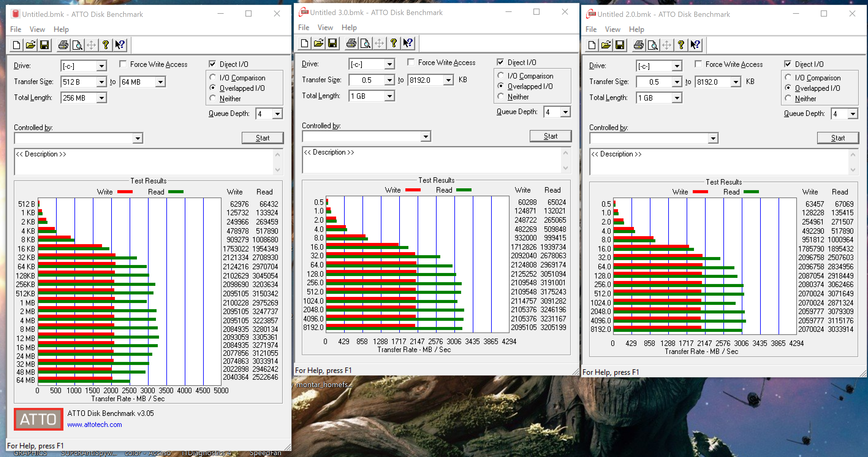Open www.attotech.com link
The height and width of the screenshot is (457, 868).
[95, 424]
